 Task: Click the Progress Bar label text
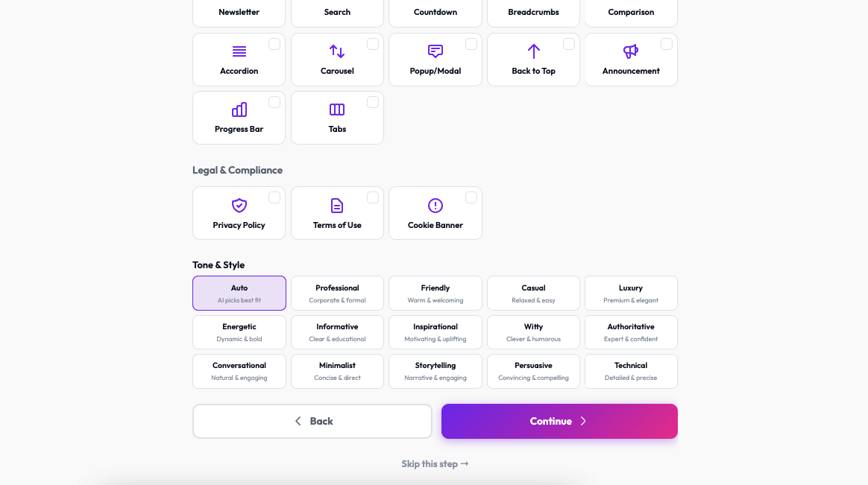click(x=239, y=129)
